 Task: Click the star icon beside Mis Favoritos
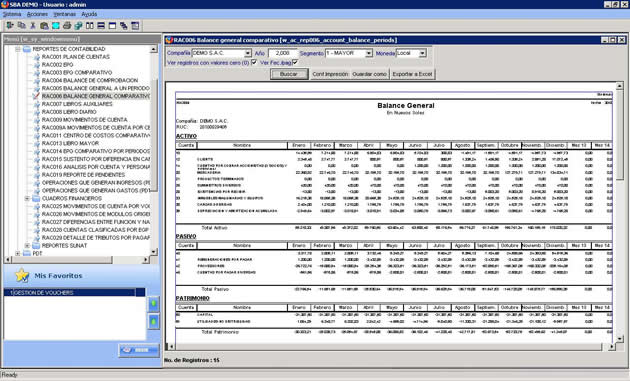(22, 275)
